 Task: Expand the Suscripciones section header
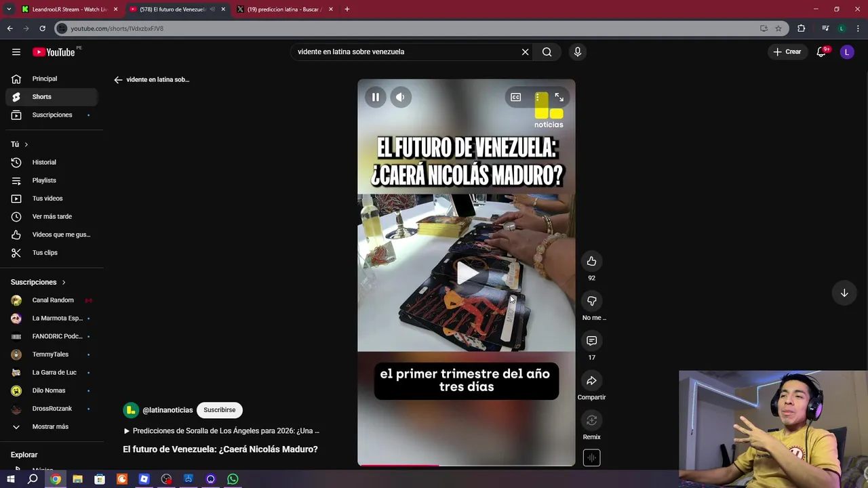click(x=39, y=282)
